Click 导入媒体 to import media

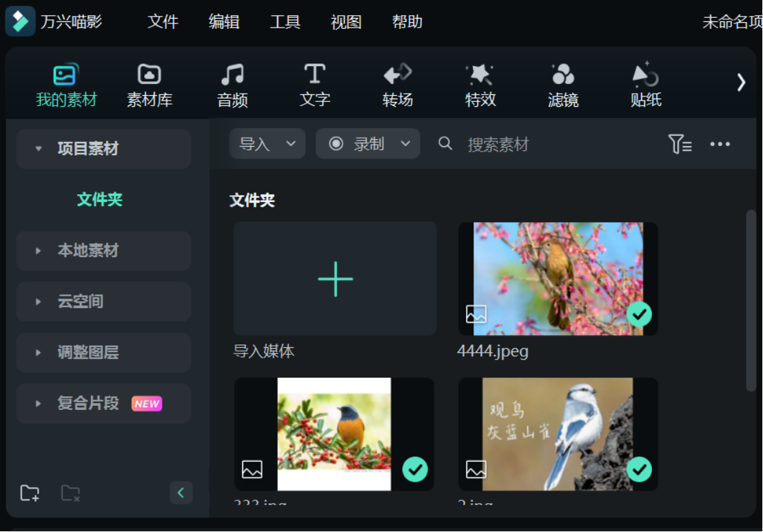tap(335, 278)
